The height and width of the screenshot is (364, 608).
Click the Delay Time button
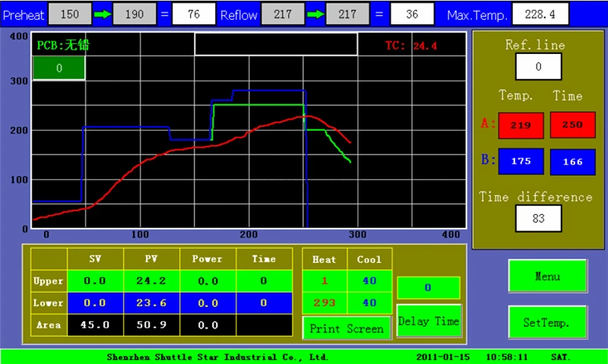(x=429, y=321)
